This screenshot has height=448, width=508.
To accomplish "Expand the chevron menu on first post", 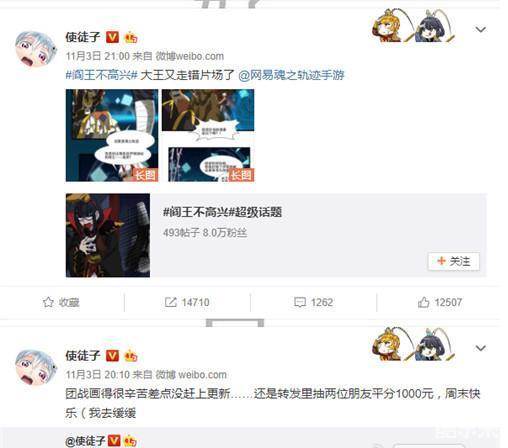I will (x=480, y=29).
